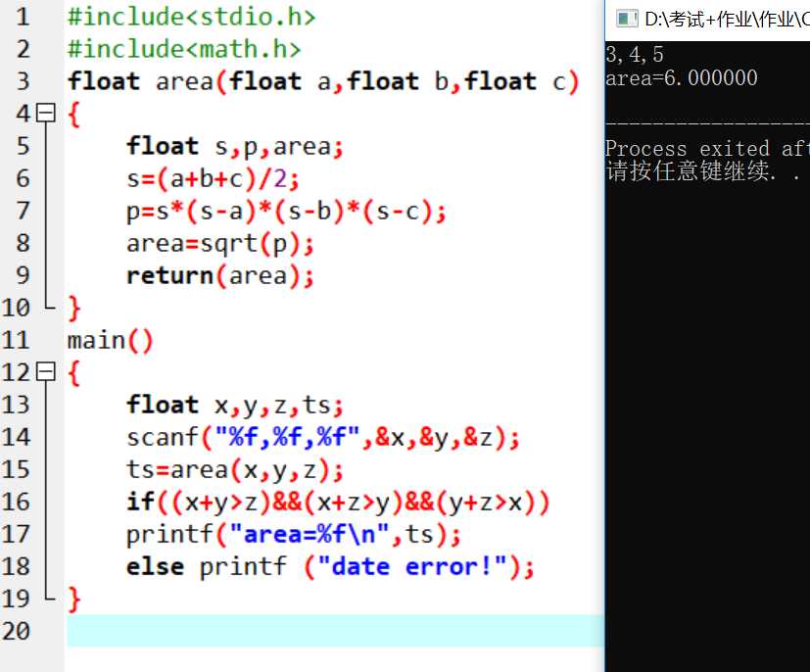Click the 'float x,y,z,ts;' line

click(235, 405)
